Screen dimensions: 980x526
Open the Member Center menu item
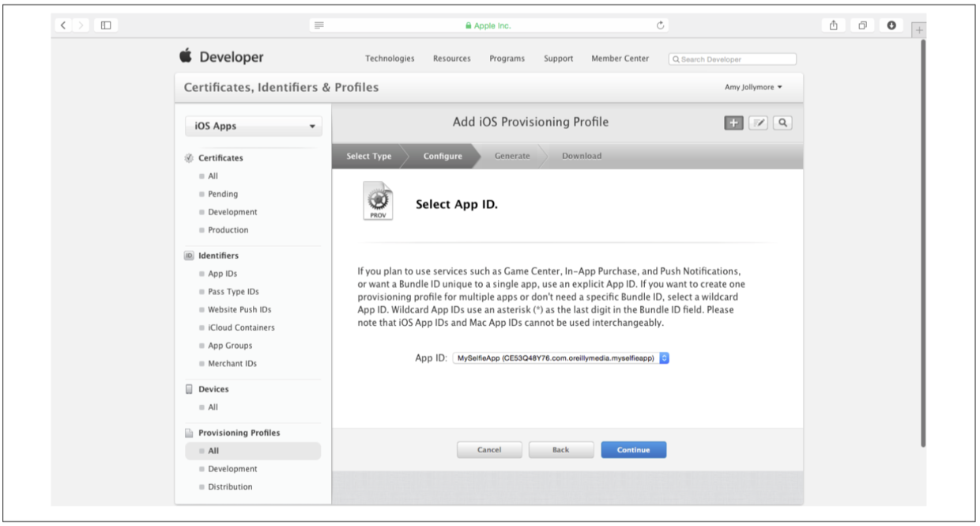tap(620, 59)
